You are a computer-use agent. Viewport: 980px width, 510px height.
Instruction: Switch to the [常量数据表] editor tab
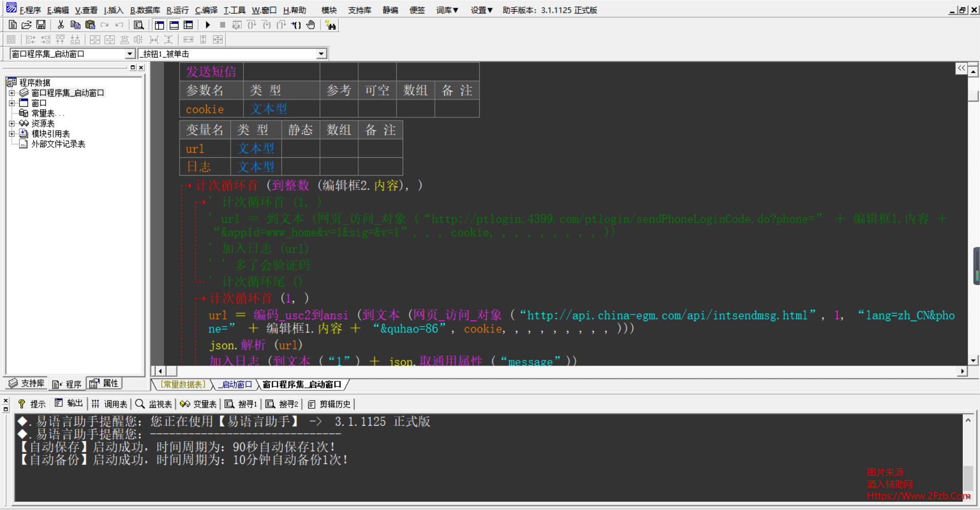[183, 384]
